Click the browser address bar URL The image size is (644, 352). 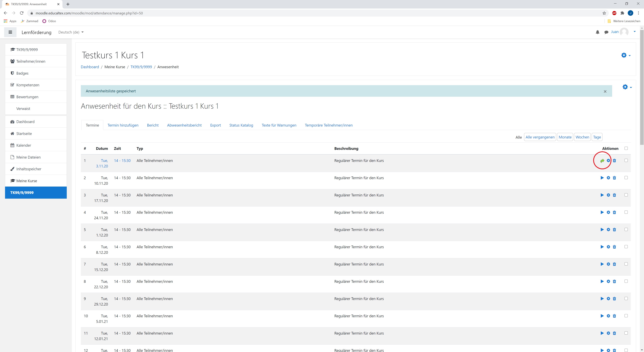89,13
